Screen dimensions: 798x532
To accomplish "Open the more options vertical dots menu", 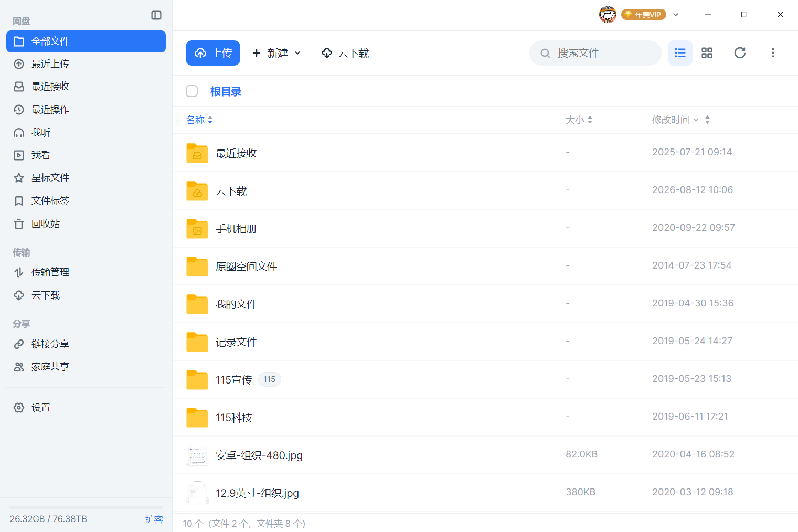I will (x=773, y=53).
